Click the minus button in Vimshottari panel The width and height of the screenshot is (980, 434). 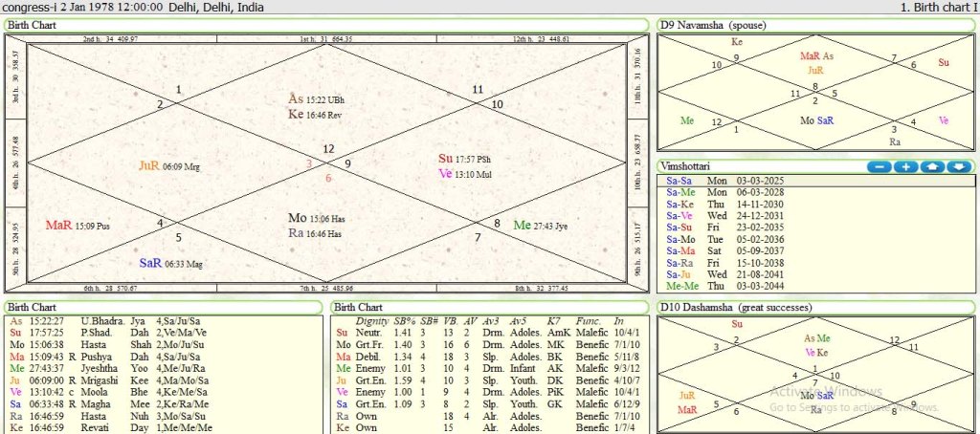point(880,166)
